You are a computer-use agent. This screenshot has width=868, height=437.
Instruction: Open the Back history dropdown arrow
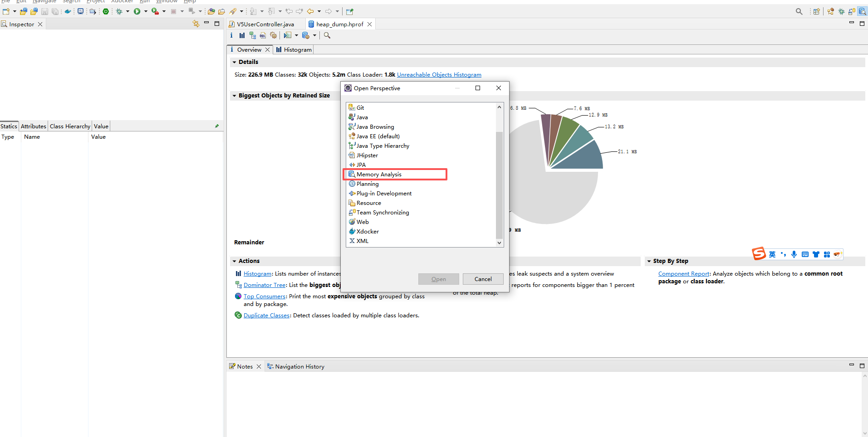coord(319,11)
